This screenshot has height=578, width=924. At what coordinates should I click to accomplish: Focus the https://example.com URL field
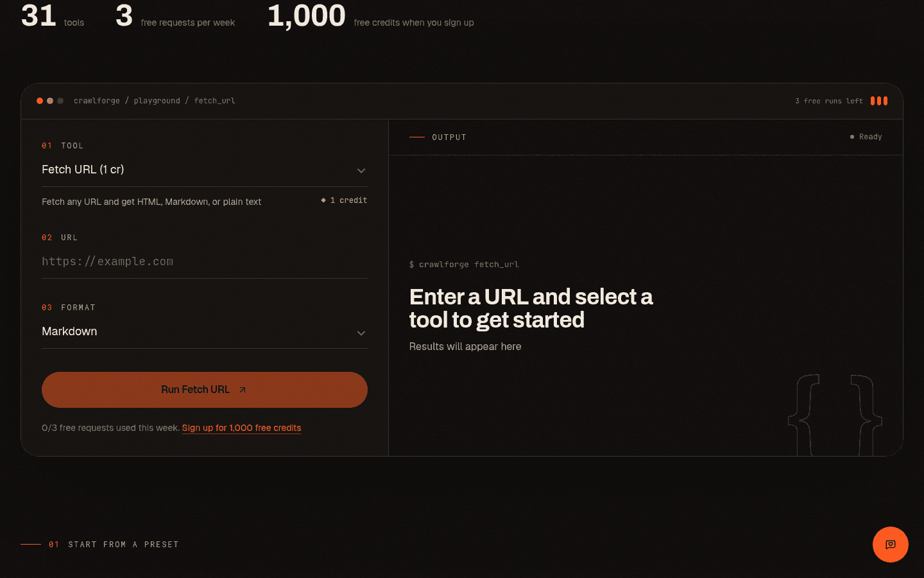click(205, 261)
